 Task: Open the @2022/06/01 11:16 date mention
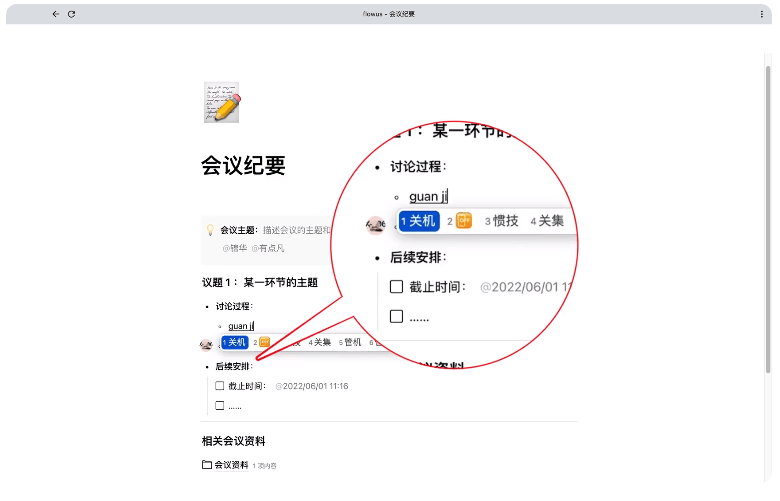coord(312,385)
